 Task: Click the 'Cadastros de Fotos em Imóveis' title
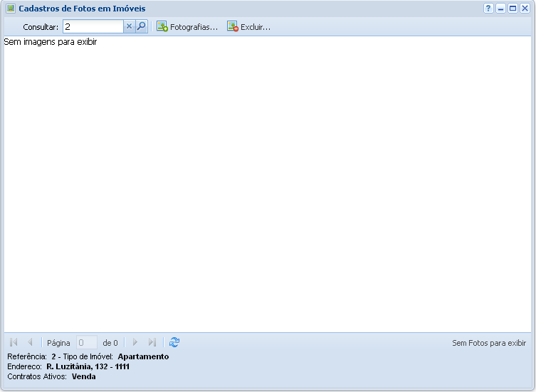tap(82, 9)
